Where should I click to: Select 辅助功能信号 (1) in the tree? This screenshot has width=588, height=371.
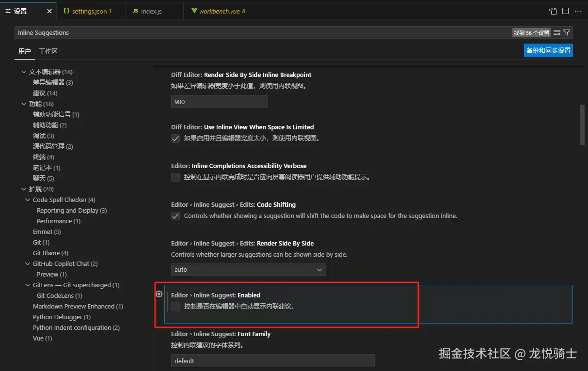coord(56,114)
